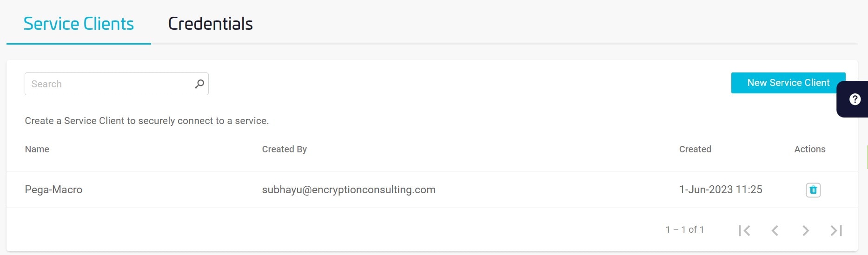Switch to the Credentials tab
Screen dimensions: 868x255
210,24
